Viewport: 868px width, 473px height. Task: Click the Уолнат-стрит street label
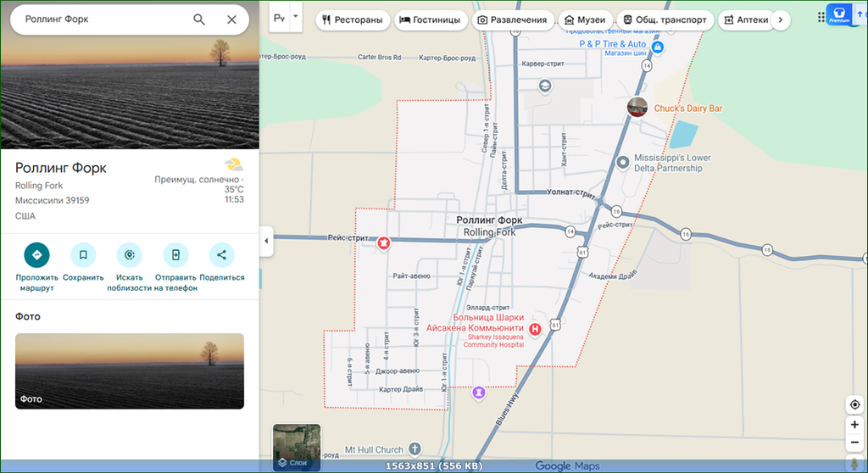(x=571, y=193)
